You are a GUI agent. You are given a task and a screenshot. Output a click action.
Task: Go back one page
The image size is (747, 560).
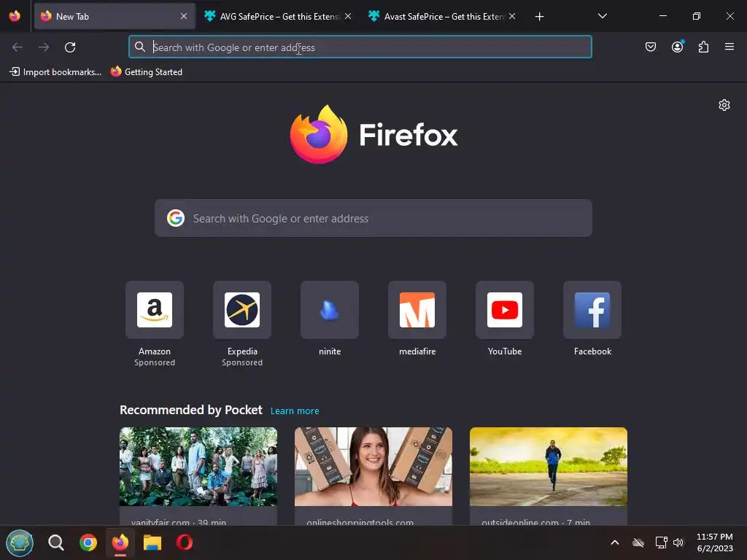(x=18, y=47)
